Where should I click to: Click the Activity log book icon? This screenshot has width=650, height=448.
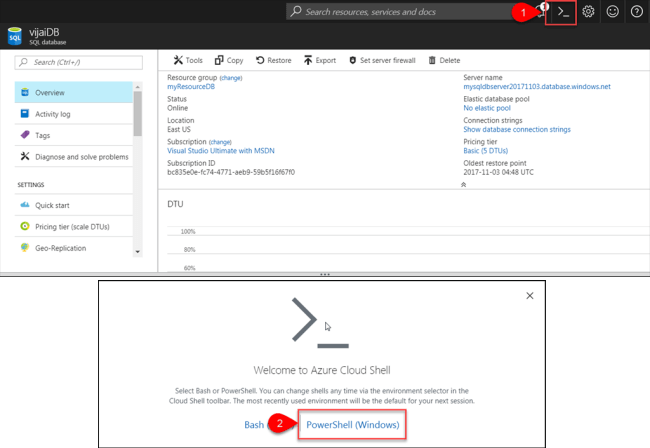25,114
